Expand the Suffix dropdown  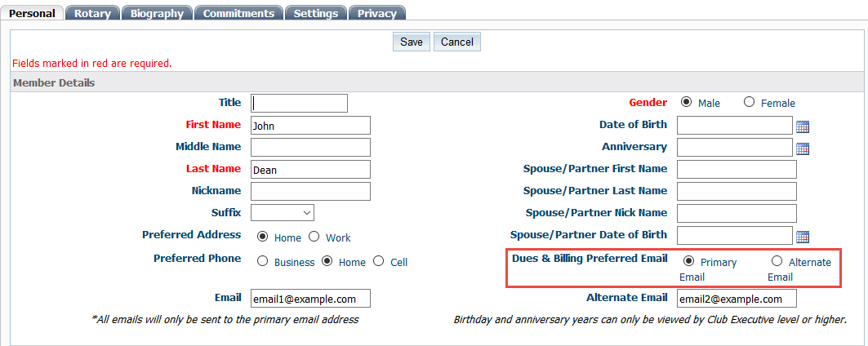pyautogui.click(x=283, y=212)
